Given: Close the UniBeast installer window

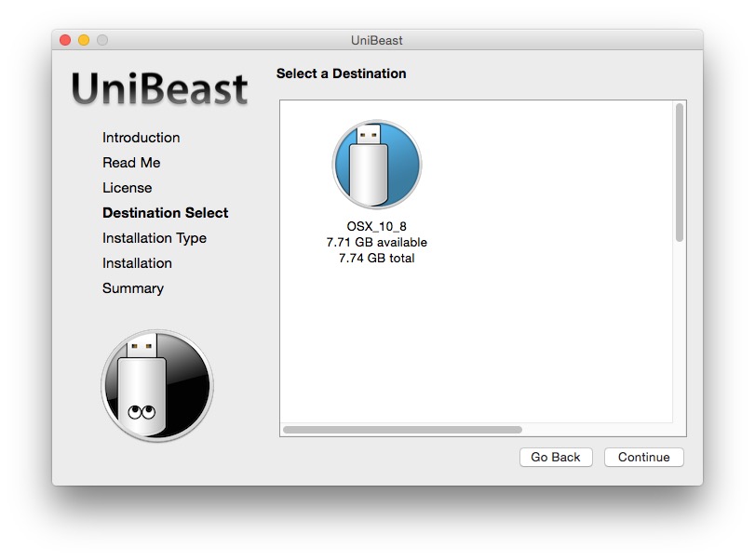Looking at the screenshot, I should coord(65,40).
